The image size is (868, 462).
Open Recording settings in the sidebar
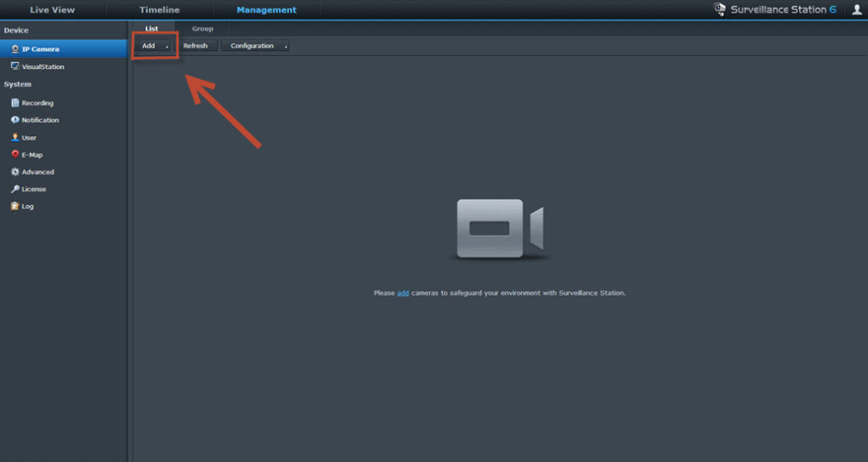[37, 103]
